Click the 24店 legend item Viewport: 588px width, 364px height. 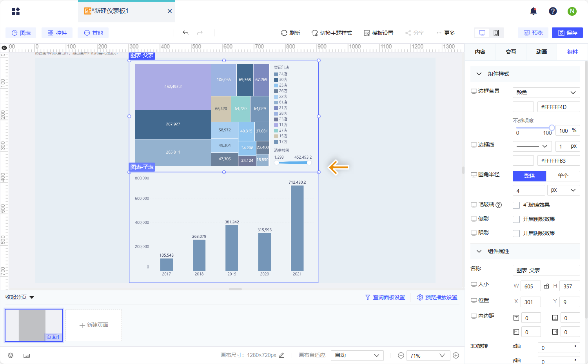click(281, 74)
